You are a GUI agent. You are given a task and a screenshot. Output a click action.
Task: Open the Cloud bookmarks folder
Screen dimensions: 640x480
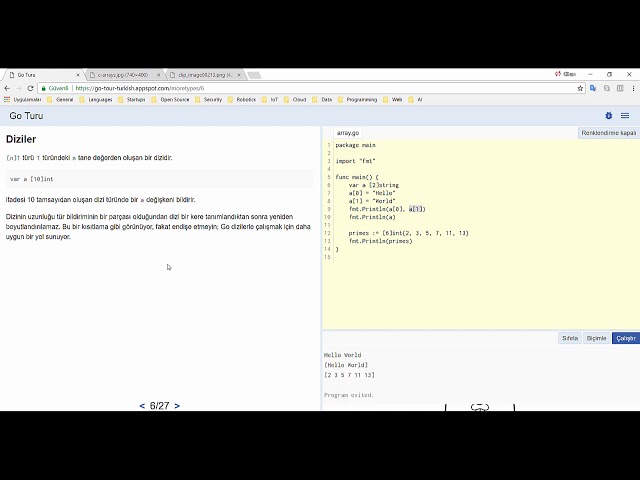coord(295,100)
